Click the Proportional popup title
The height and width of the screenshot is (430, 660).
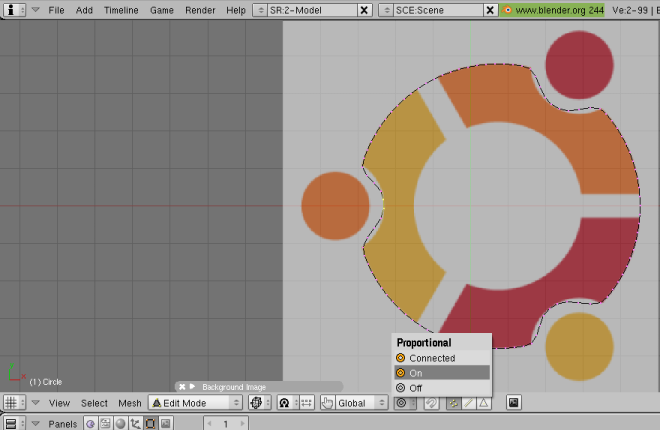tap(424, 342)
